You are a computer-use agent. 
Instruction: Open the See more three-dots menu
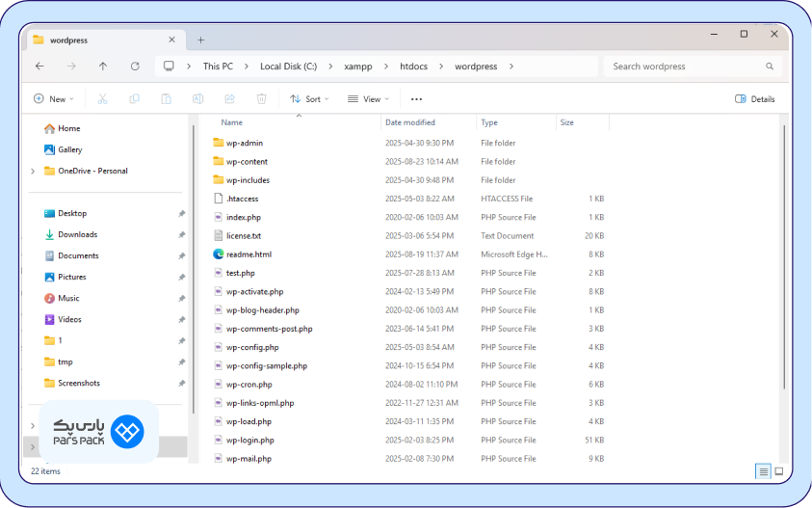pos(416,99)
